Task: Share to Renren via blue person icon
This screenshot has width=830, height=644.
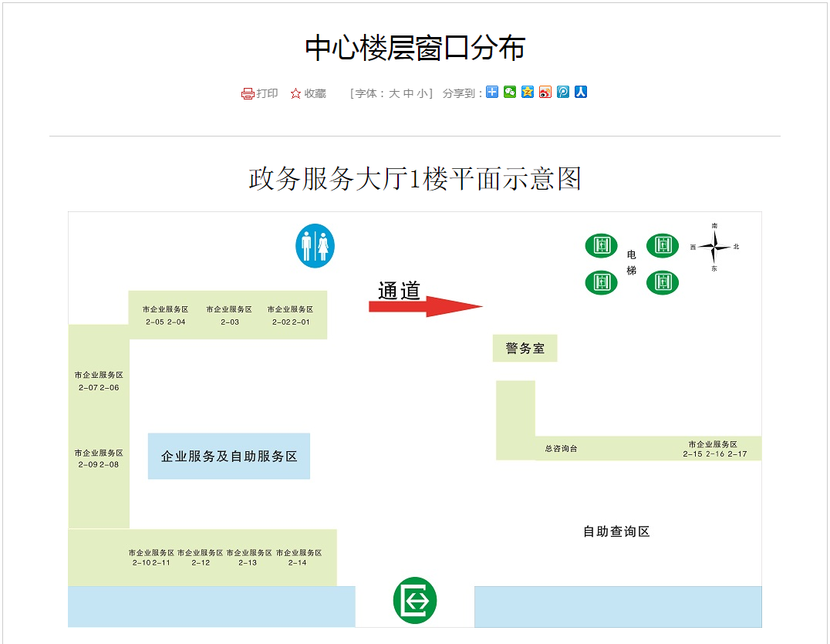Action: pyautogui.click(x=581, y=92)
